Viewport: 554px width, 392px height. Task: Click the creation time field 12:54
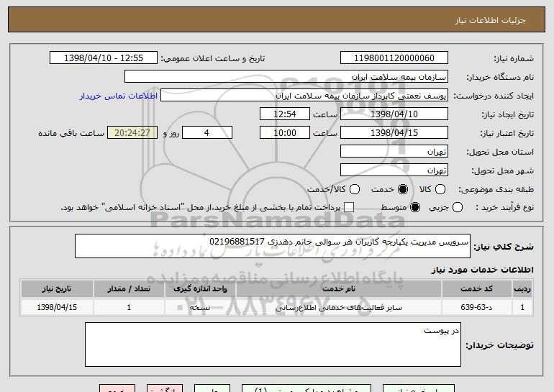tap(285, 114)
